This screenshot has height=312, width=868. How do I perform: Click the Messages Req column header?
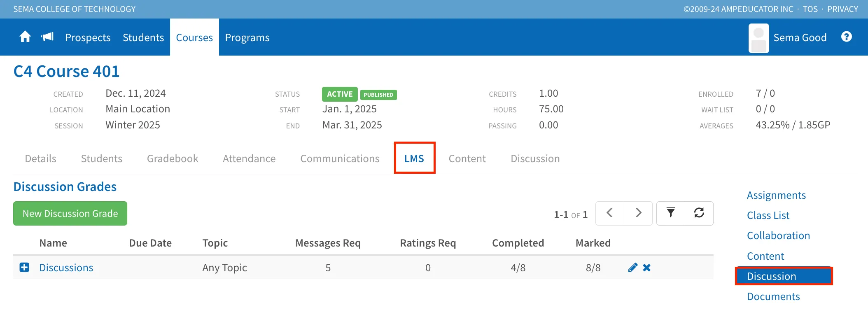coord(328,243)
